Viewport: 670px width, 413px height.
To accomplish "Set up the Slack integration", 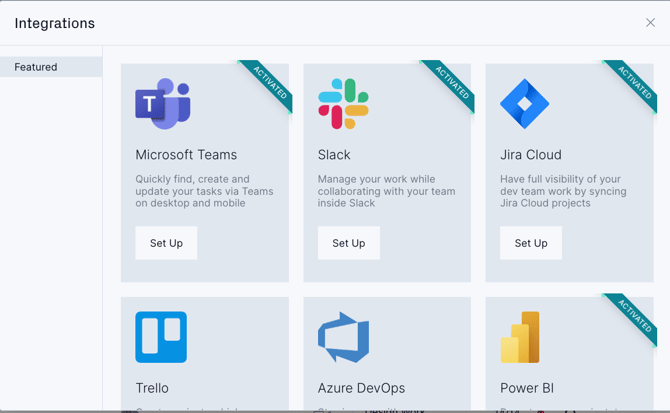I will pyautogui.click(x=349, y=243).
